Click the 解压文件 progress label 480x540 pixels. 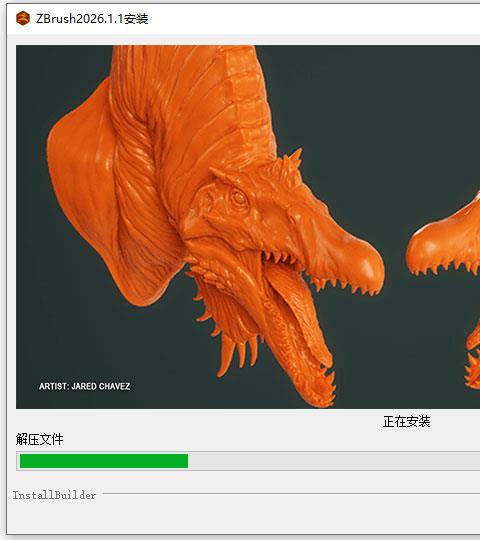pos(40,439)
